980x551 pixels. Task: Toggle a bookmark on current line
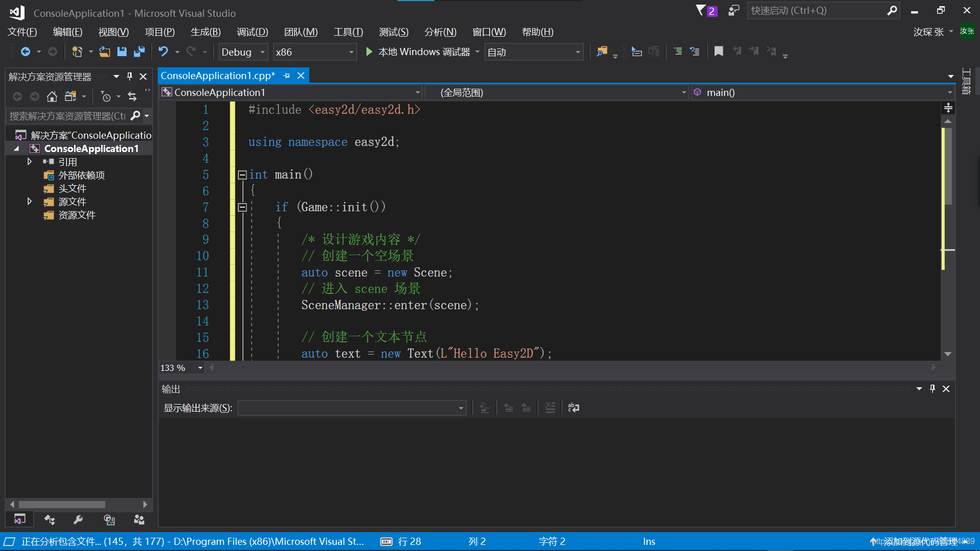pos(719,51)
